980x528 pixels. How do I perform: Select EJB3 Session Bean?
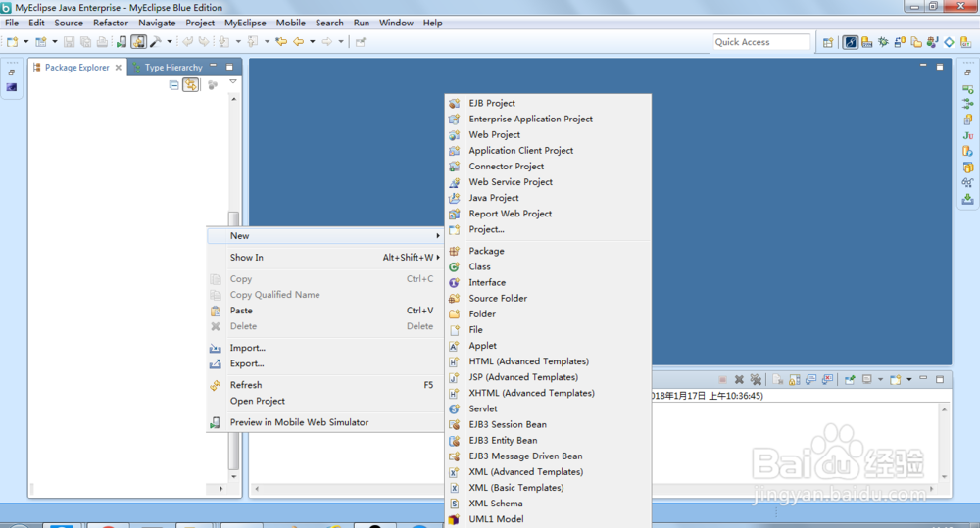[548, 424]
